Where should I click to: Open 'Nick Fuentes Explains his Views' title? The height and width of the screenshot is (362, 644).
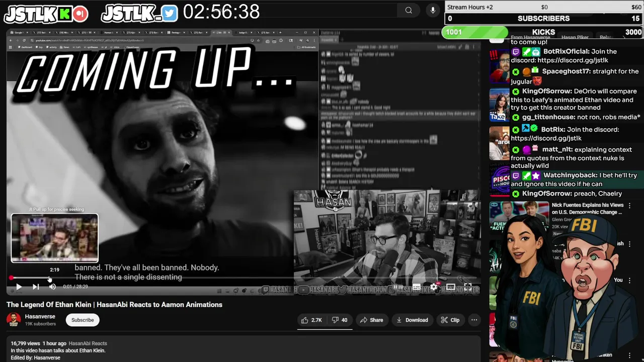point(588,209)
